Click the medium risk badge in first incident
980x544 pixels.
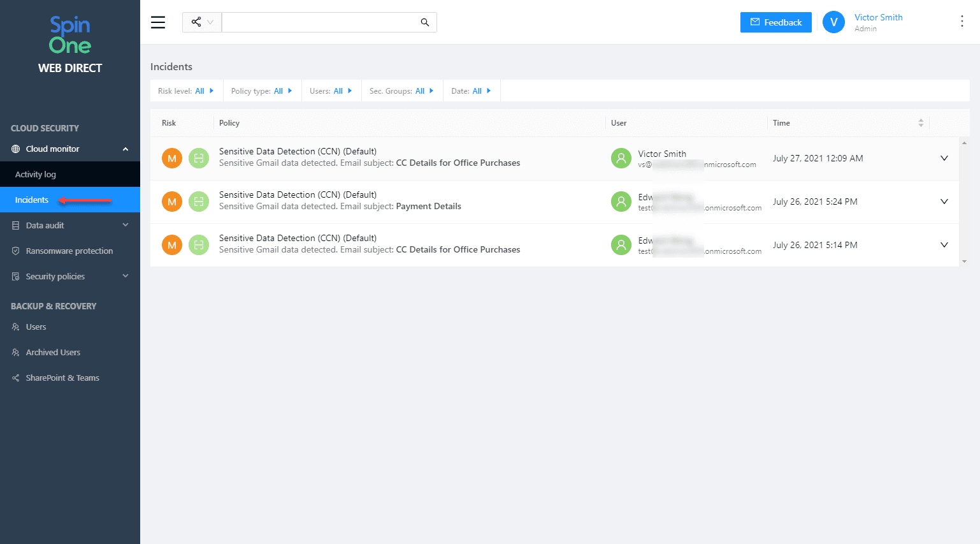point(172,158)
